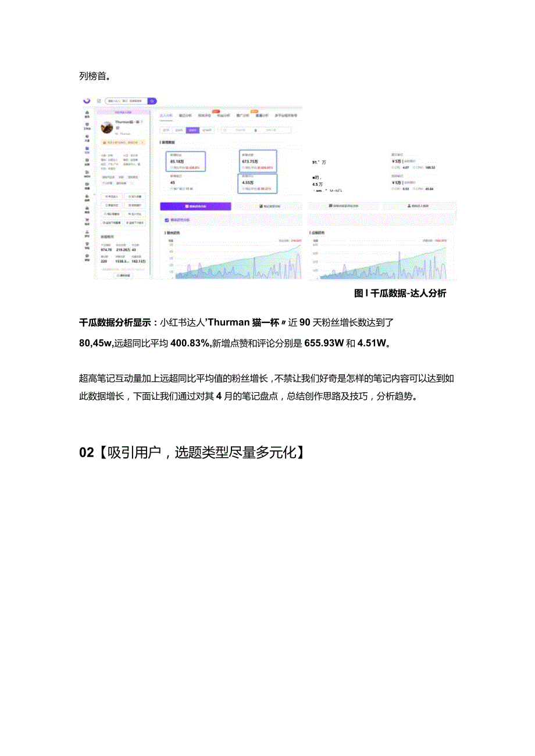Open the home icon in the left sidebar

pos(87,112)
